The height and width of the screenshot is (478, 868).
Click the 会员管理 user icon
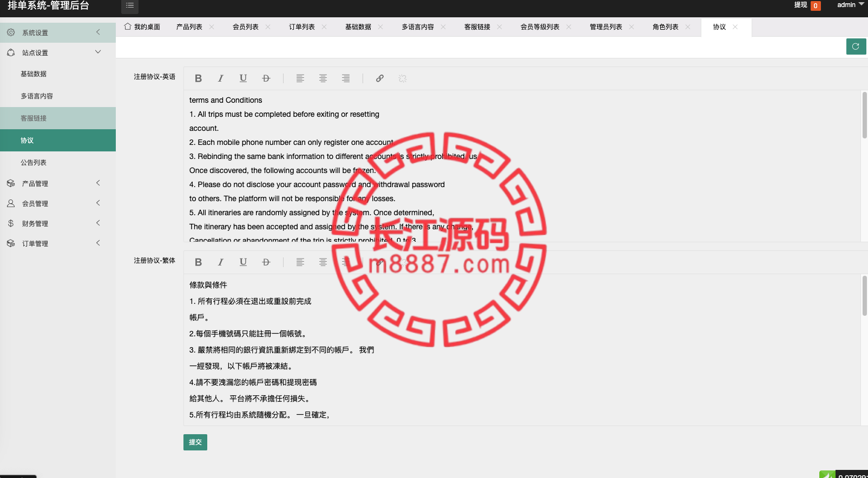pos(11,203)
